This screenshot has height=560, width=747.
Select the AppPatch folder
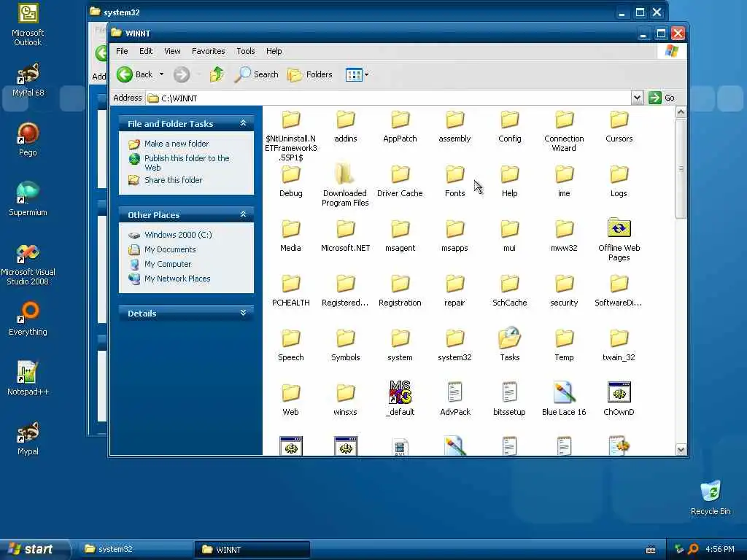pos(400,127)
